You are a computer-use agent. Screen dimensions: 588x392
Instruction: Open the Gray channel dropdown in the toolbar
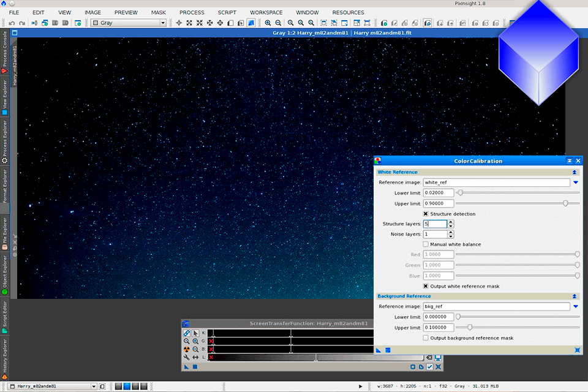(163, 23)
